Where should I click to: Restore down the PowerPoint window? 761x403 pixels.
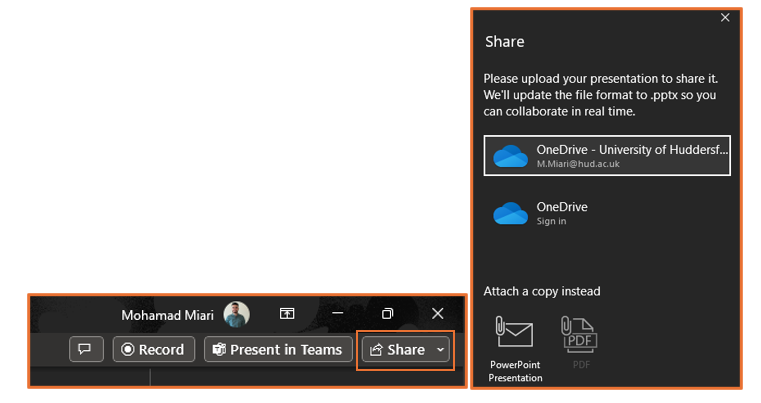click(387, 314)
